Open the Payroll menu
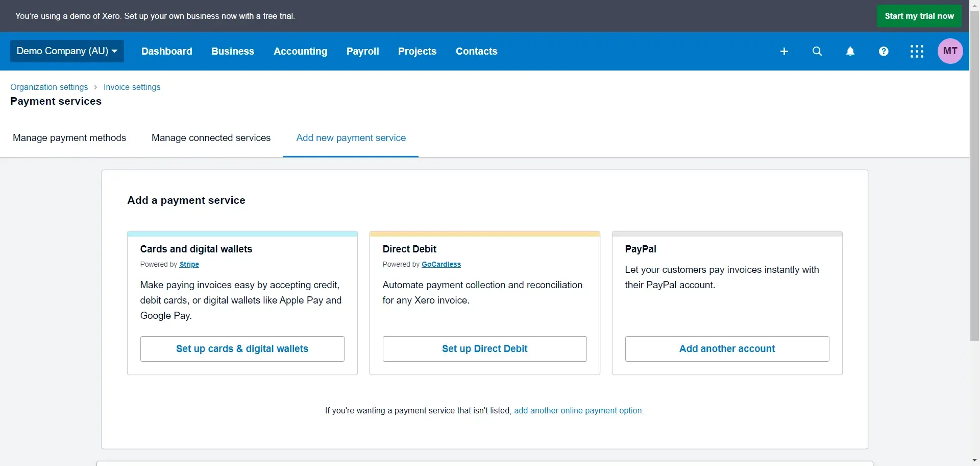 [x=363, y=51]
